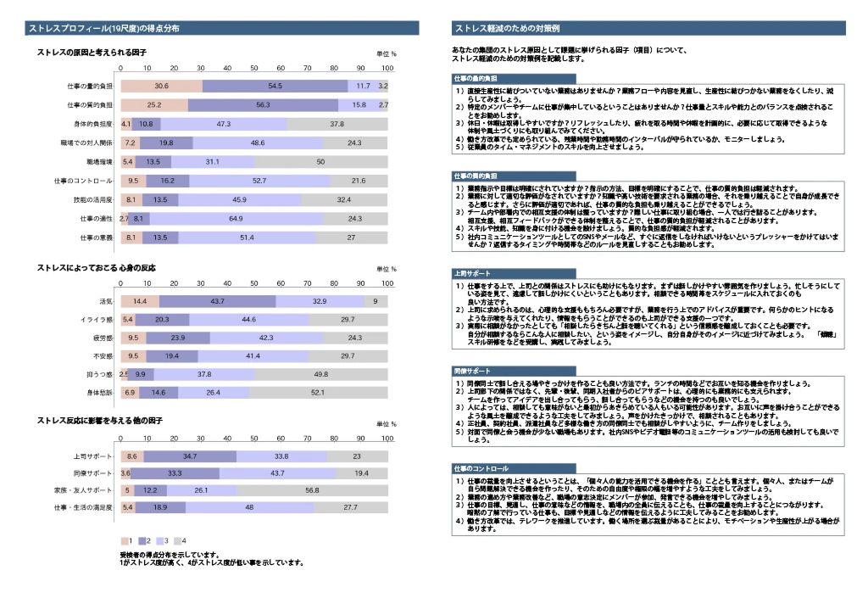
Task: Click the 仕事の適性 row label
Action: pyautogui.click(x=97, y=219)
